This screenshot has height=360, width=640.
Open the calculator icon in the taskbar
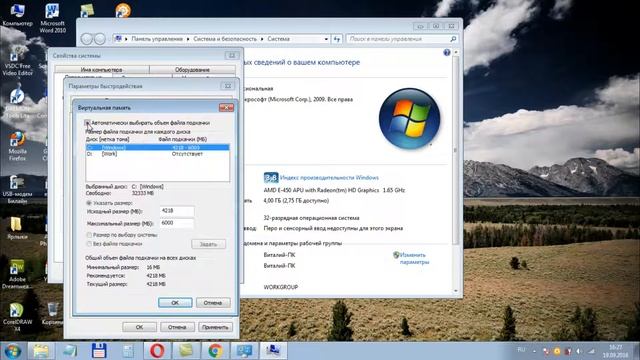(x=128, y=351)
